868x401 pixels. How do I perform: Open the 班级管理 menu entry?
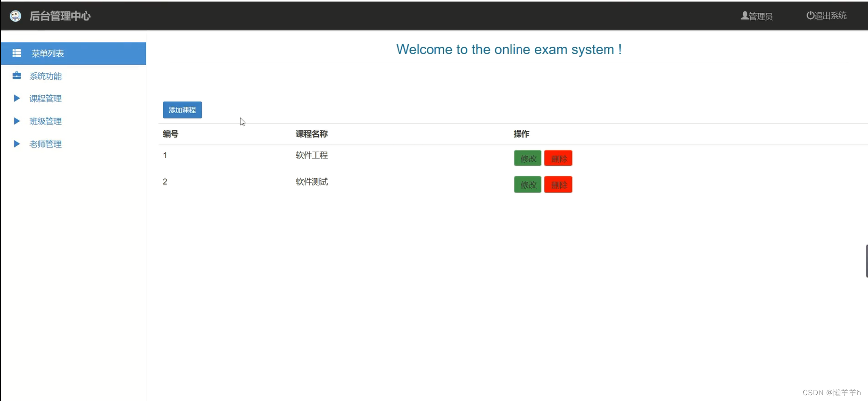point(45,121)
